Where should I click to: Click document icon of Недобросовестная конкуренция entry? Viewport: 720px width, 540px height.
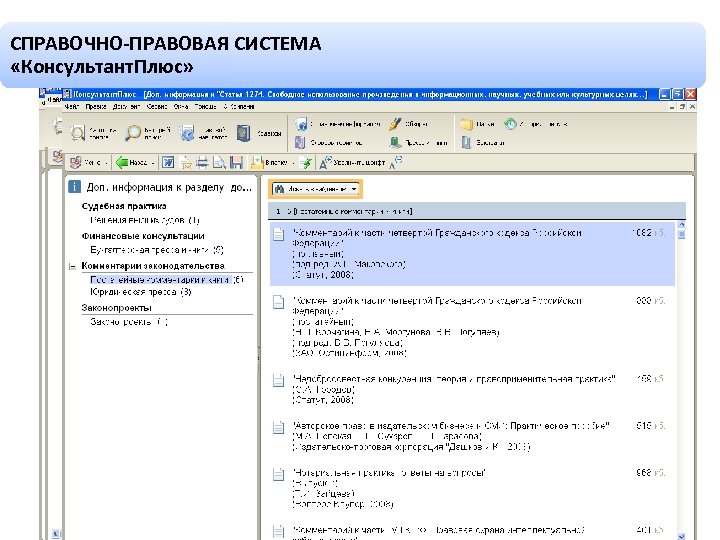pos(278,380)
